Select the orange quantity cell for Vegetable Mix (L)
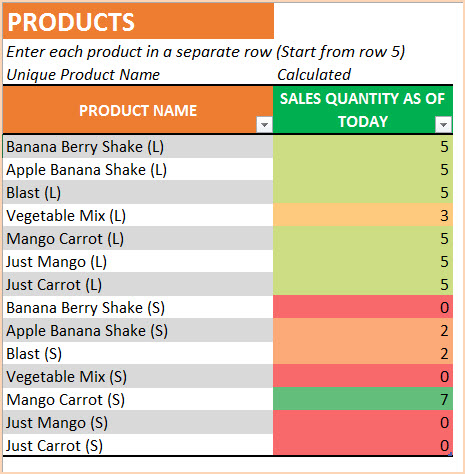 coord(363,215)
